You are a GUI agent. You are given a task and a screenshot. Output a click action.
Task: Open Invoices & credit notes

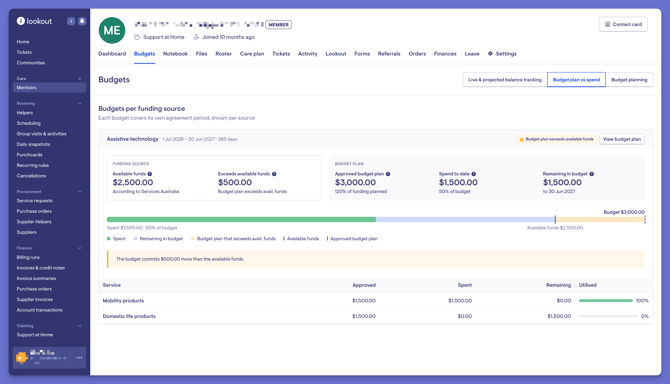[41, 268]
